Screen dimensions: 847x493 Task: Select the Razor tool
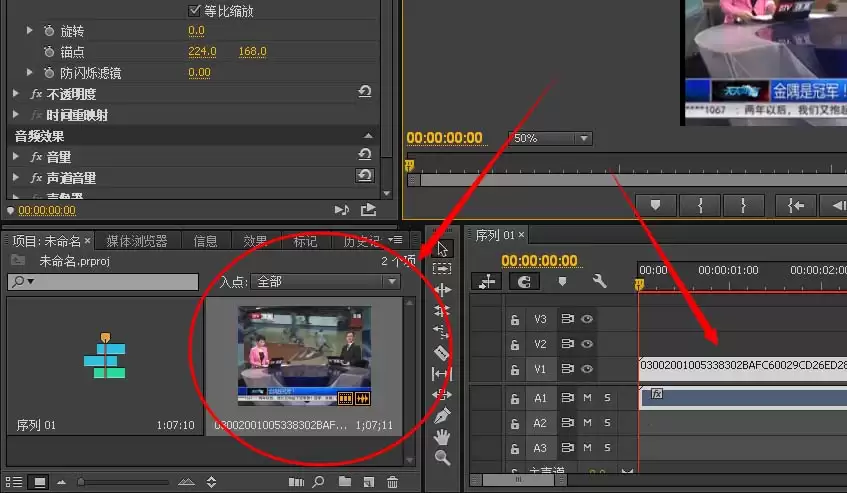[442, 353]
